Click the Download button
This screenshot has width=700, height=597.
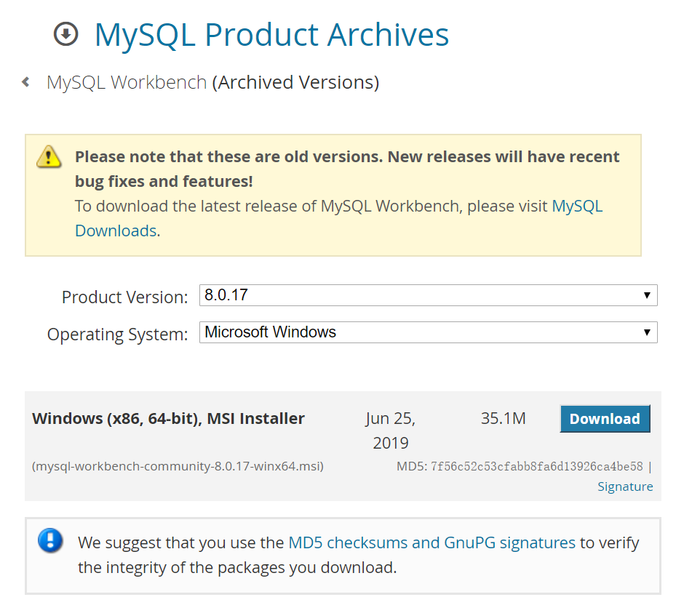tap(605, 418)
